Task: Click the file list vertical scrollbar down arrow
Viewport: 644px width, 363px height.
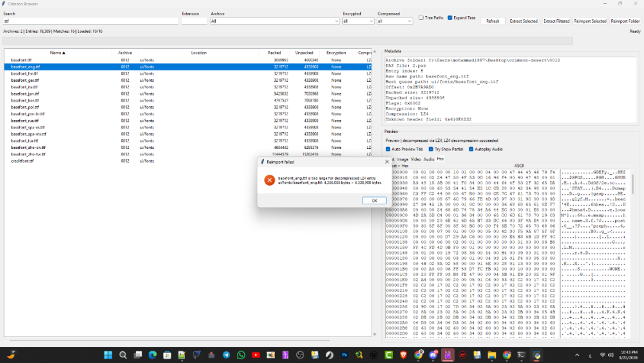Action: (x=374, y=334)
